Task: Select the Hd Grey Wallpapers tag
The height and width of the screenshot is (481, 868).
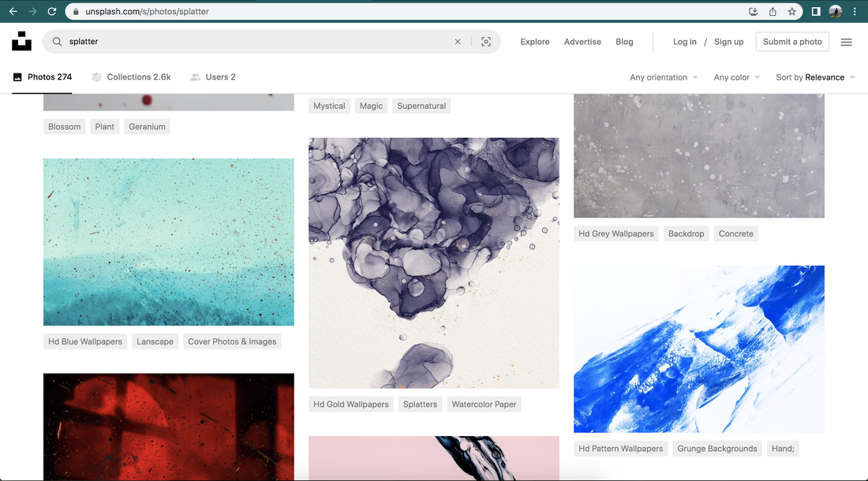Action: click(616, 233)
